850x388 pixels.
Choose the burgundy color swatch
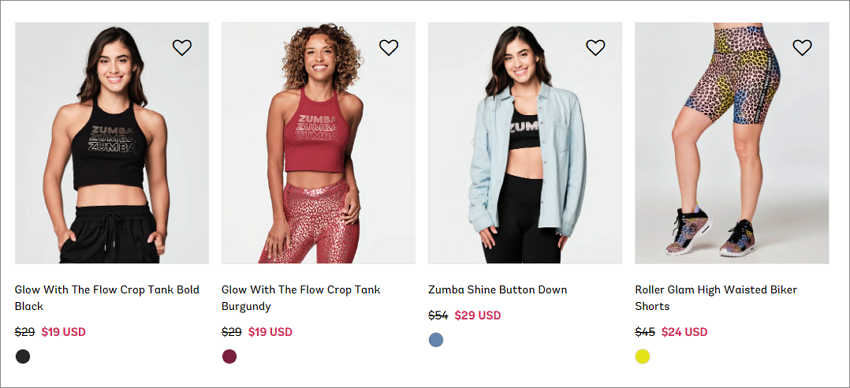click(229, 357)
